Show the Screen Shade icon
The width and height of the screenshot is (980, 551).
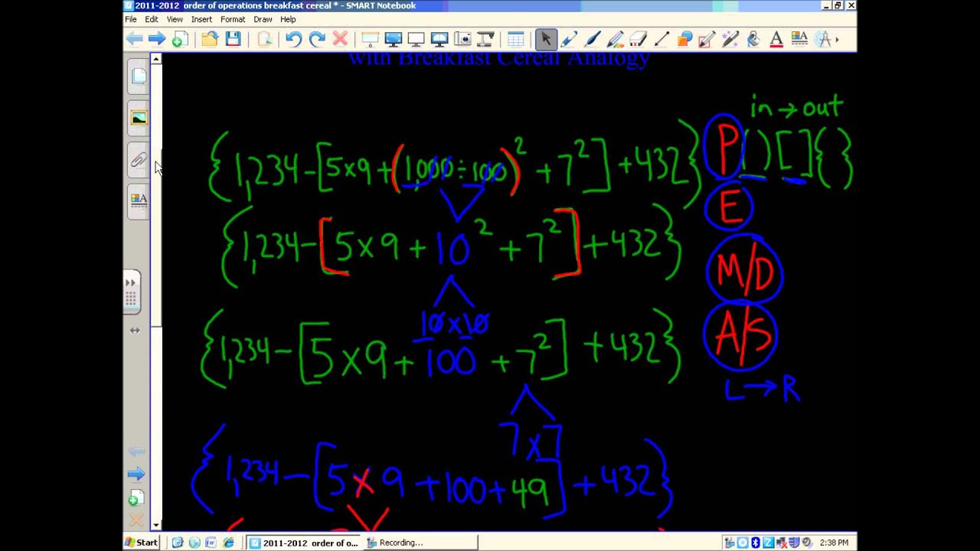coord(370,39)
